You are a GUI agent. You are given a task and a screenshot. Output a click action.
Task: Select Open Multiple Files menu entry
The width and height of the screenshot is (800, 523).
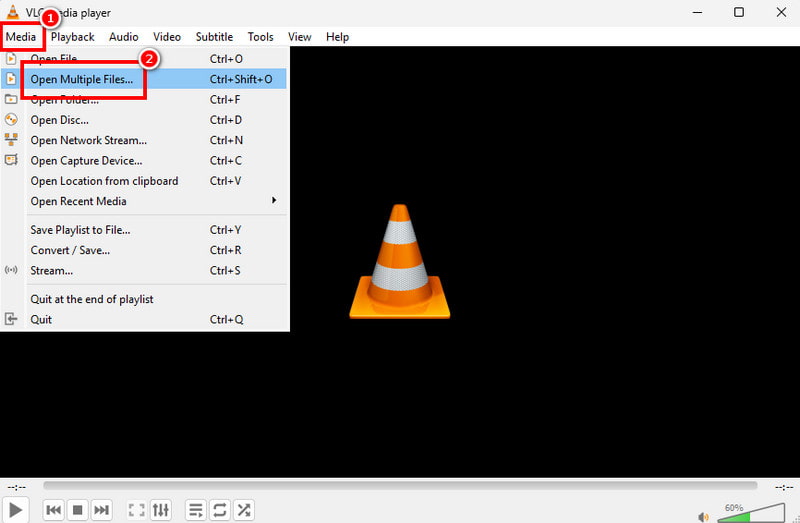pyautogui.click(x=82, y=79)
